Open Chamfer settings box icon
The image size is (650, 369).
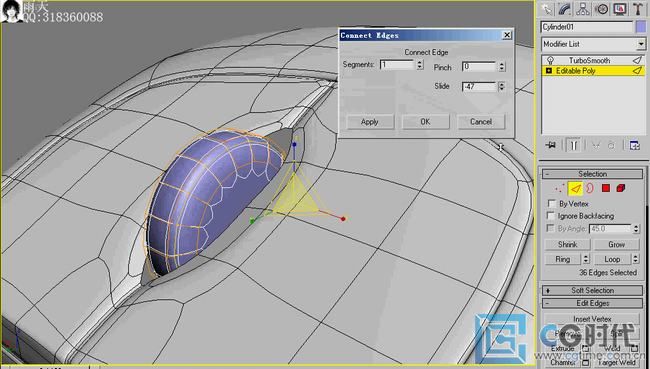coord(585,363)
